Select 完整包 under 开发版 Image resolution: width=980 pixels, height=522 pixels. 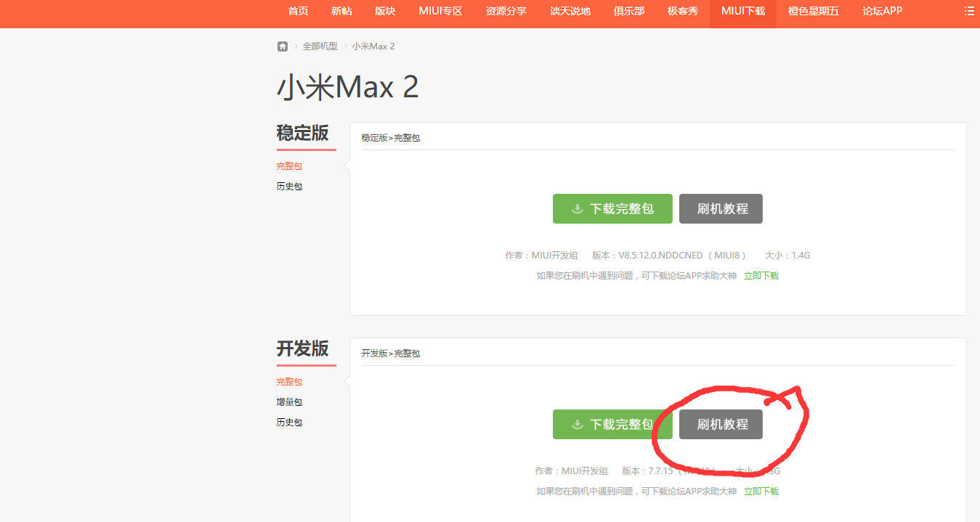pos(289,382)
